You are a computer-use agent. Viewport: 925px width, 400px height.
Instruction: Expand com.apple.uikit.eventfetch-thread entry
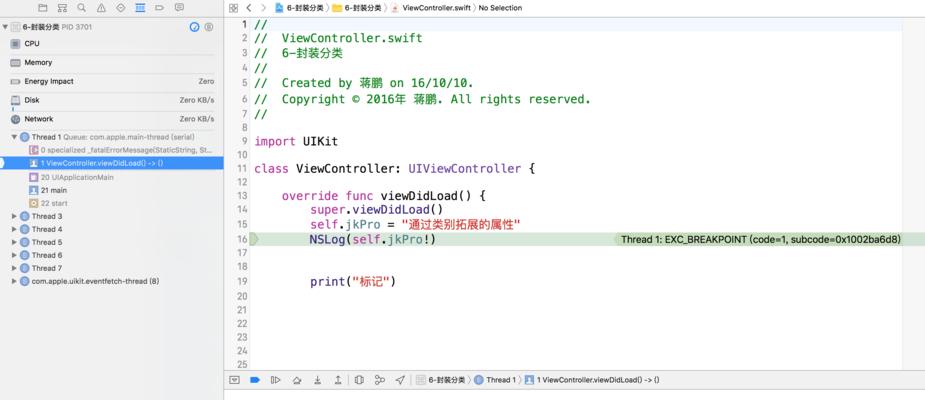[14, 281]
